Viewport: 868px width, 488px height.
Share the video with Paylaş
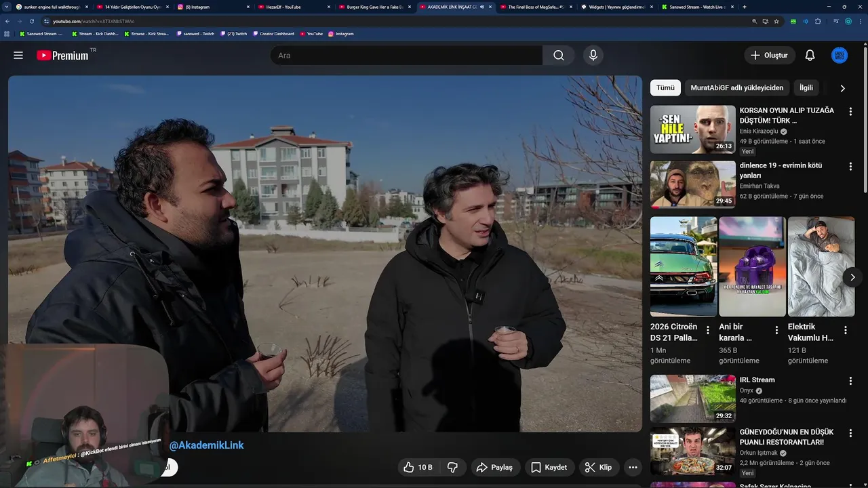(494, 467)
